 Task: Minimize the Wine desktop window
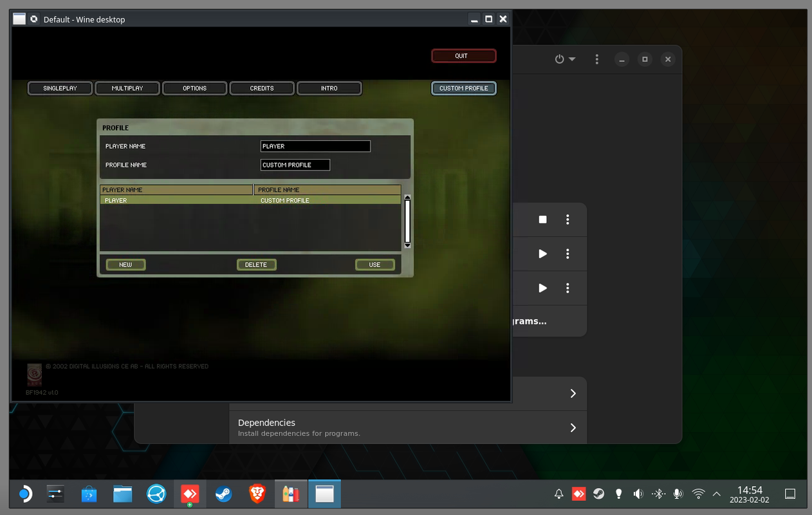474,19
